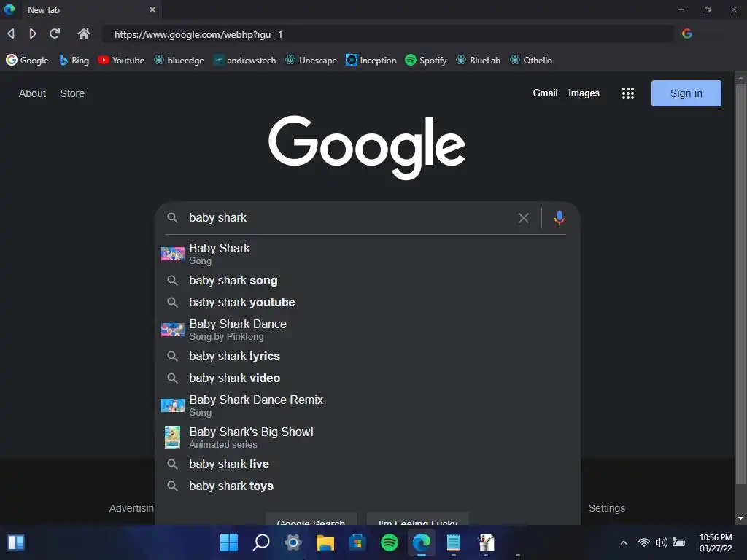Open the Google apps grid icon

628,93
